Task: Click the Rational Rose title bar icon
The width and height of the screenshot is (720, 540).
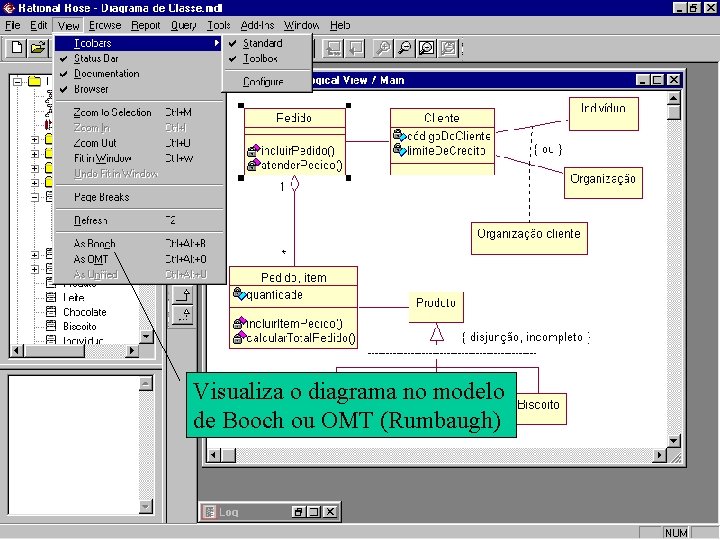Action: (9, 8)
